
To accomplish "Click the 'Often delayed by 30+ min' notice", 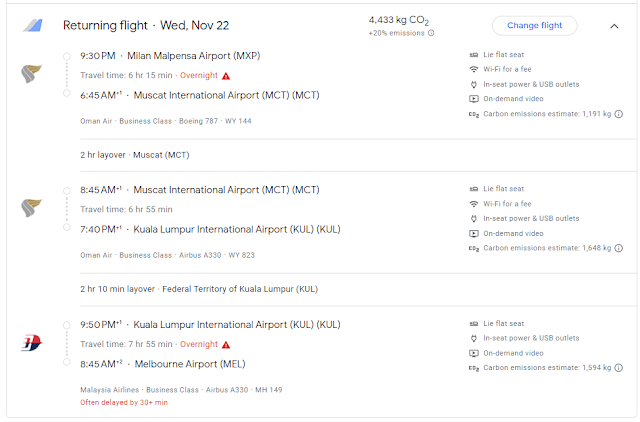I will coord(124,402).
